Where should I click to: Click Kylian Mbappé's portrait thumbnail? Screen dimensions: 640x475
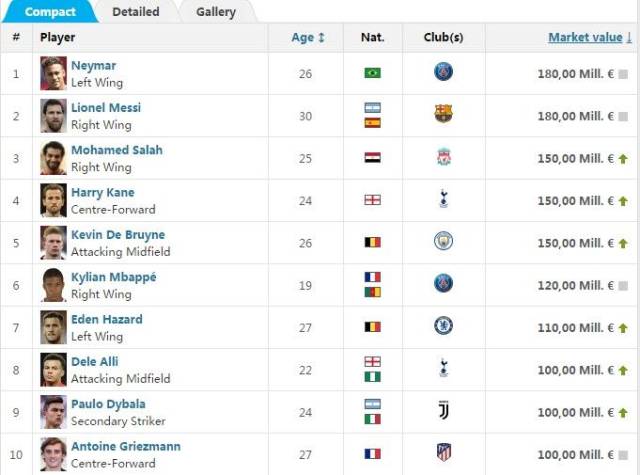tap(53, 284)
